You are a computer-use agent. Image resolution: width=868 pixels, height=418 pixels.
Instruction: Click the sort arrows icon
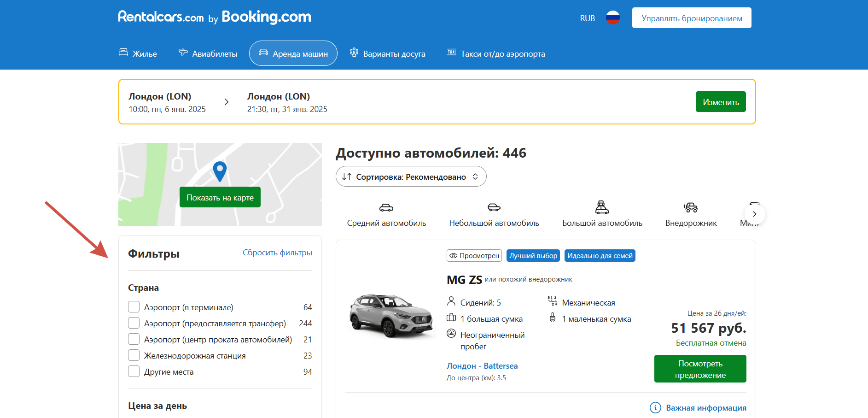pyautogui.click(x=347, y=177)
